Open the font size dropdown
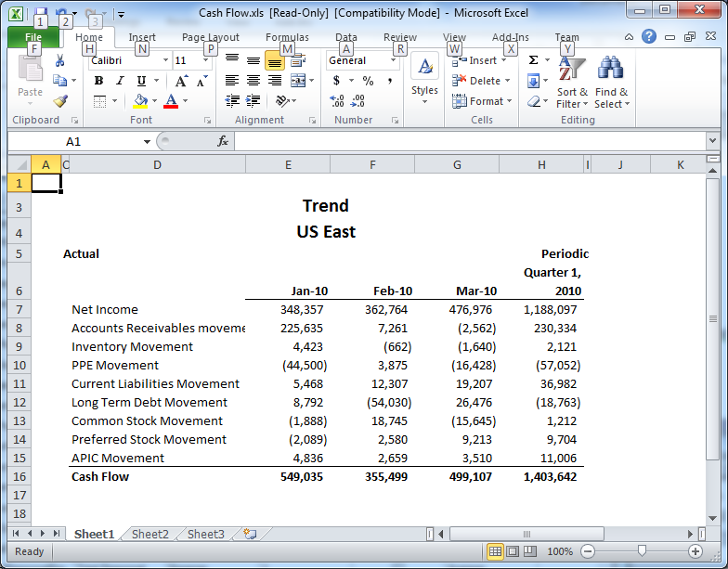Image resolution: width=728 pixels, height=569 pixels. 205,60
